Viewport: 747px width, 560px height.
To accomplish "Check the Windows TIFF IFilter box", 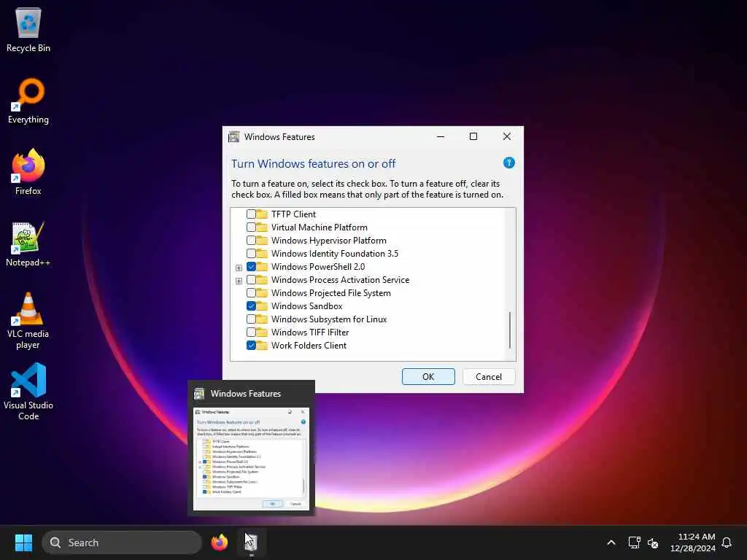I will point(251,332).
